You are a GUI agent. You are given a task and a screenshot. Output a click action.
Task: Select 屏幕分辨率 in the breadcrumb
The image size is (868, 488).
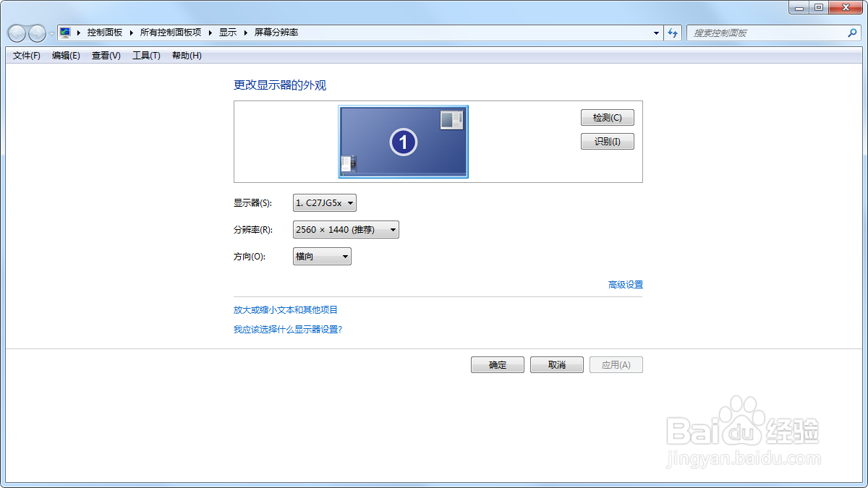276,33
